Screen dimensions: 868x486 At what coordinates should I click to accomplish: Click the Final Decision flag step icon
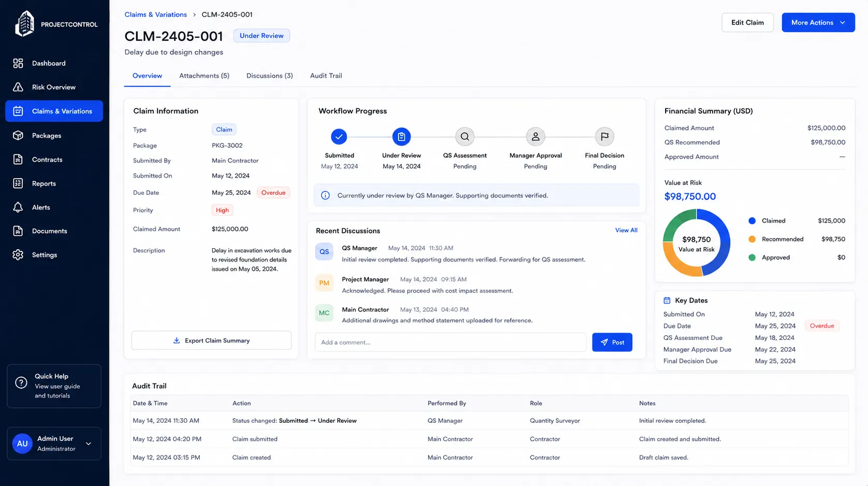605,137
